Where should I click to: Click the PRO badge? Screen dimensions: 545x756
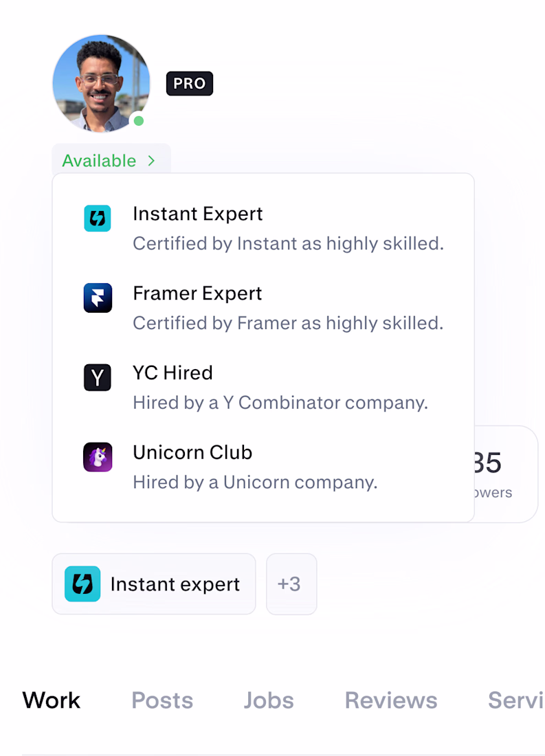(190, 83)
